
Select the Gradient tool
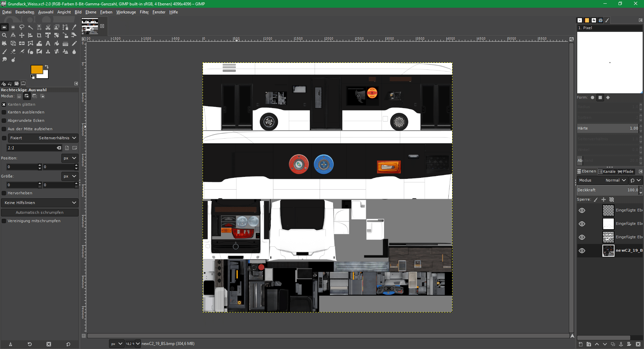(x=65, y=43)
